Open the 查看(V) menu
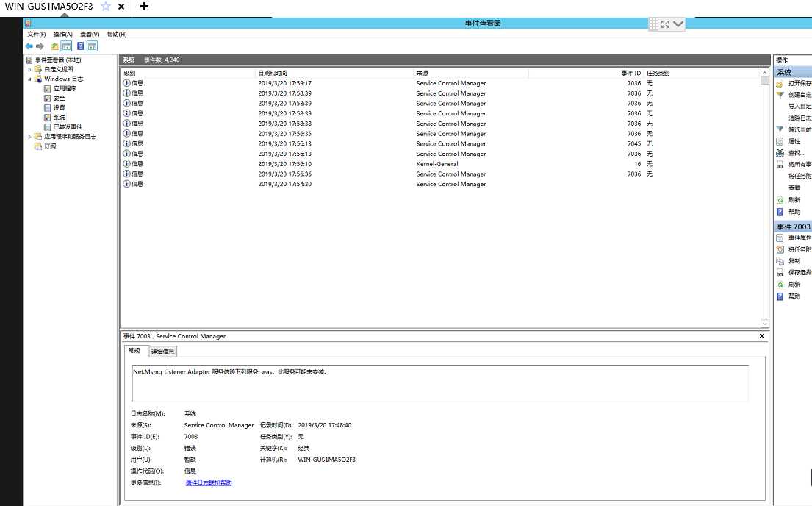 [x=90, y=35]
